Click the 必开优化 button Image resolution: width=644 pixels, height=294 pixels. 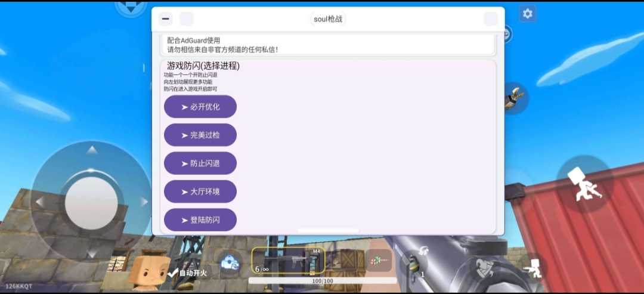click(x=200, y=107)
